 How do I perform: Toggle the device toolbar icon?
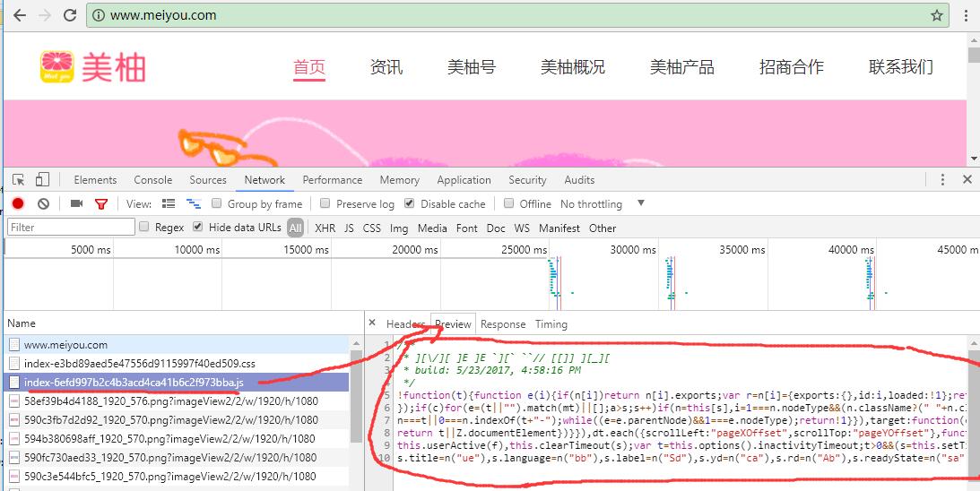click(42, 179)
